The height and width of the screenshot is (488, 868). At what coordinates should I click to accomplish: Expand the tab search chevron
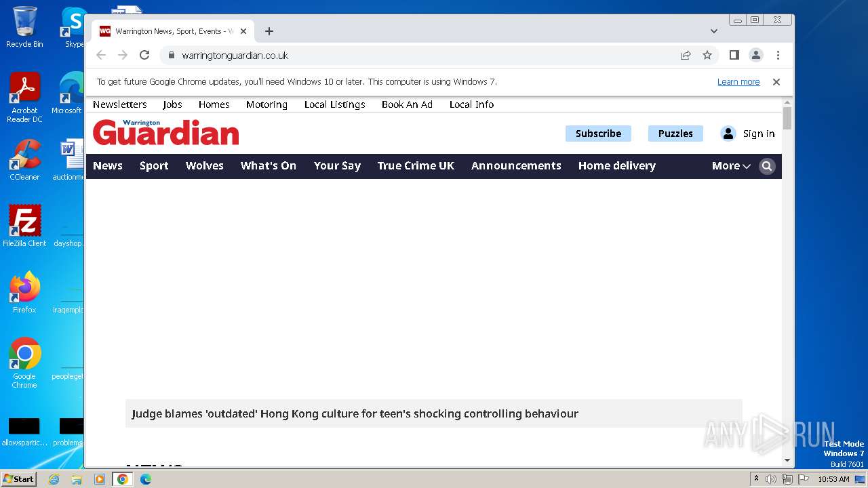point(714,31)
